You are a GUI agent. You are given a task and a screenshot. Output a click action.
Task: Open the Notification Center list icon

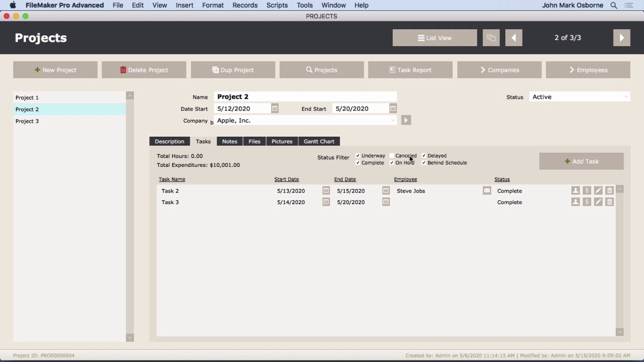(x=629, y=5)
